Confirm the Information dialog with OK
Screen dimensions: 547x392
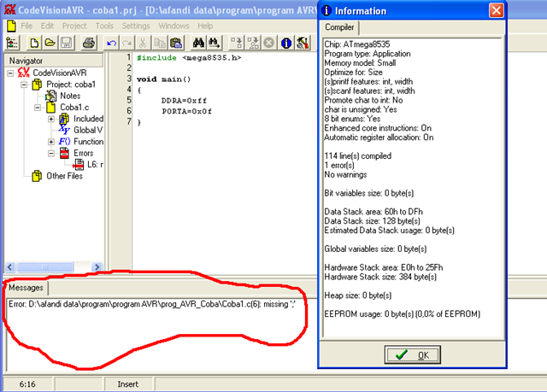412,354
